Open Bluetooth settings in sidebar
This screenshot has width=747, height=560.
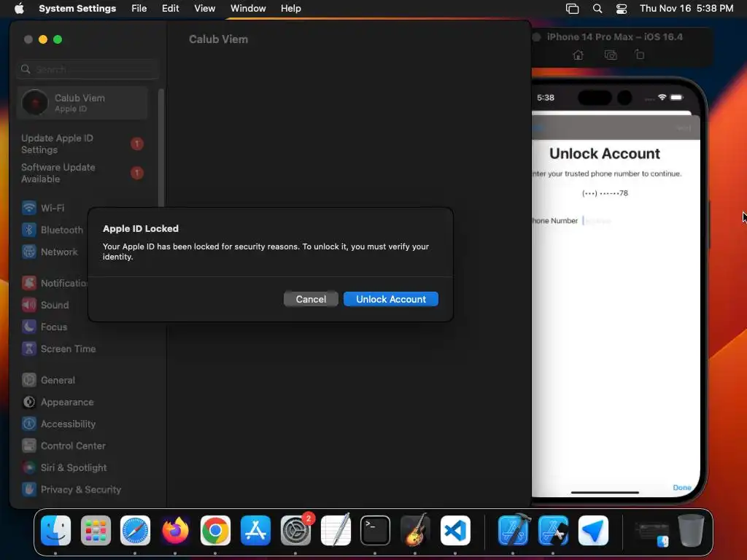point(53,230)
